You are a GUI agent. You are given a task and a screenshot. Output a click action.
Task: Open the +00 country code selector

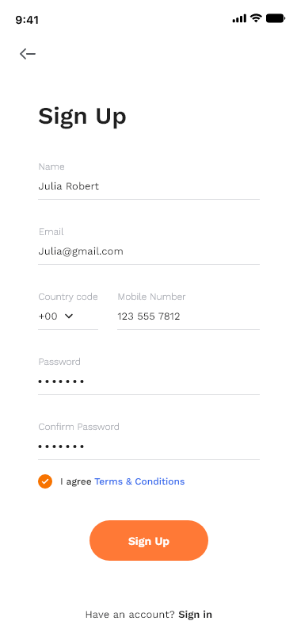68,316
